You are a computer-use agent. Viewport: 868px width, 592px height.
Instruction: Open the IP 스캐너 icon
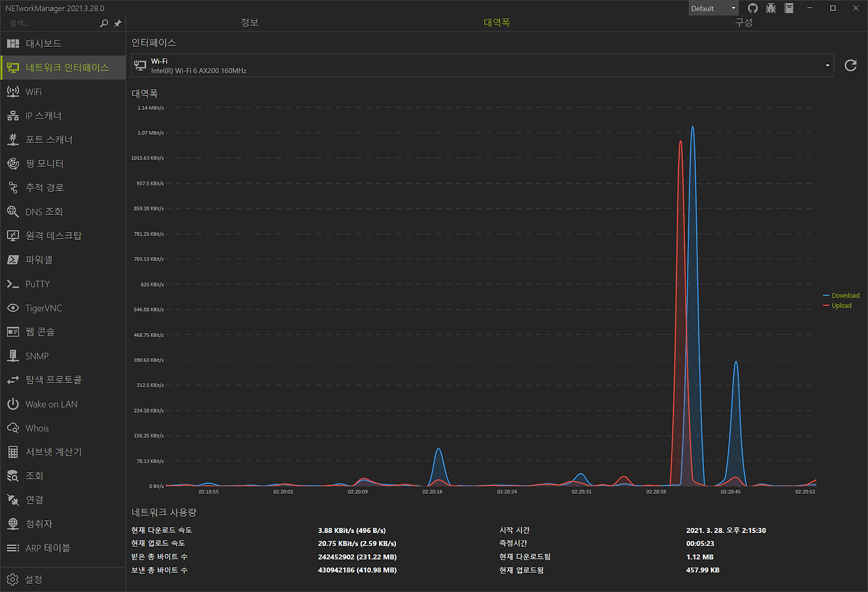click(x=13, y=116)
